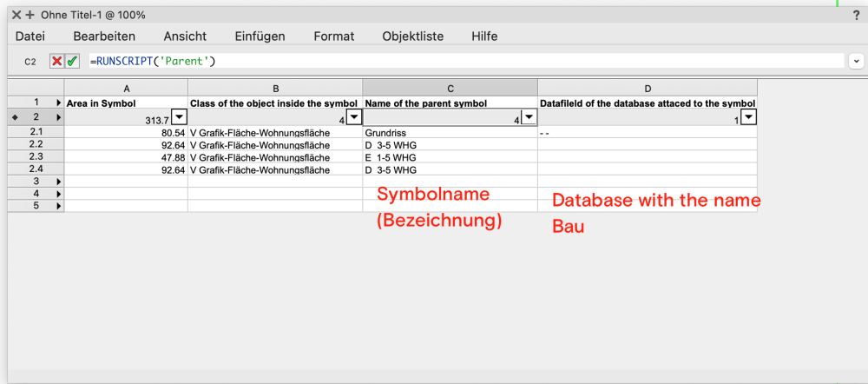Open column B sort dropdown in row 2
Viewport: 868px width, 384px height.
353,117
